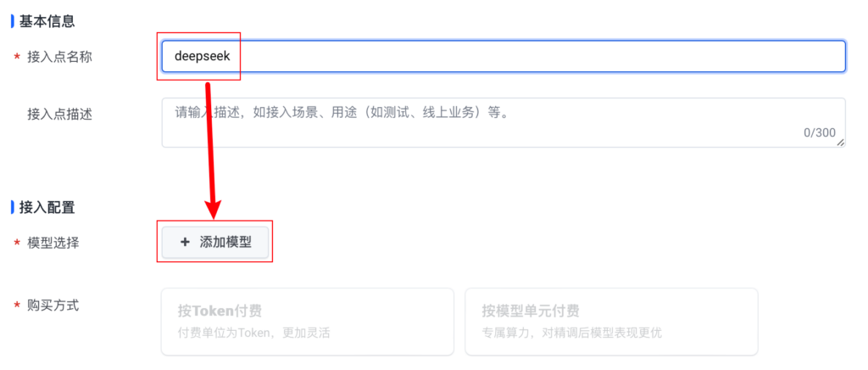Click the 0/300 character counter
This screenshot has width=868, height=370.
(819, 132)
